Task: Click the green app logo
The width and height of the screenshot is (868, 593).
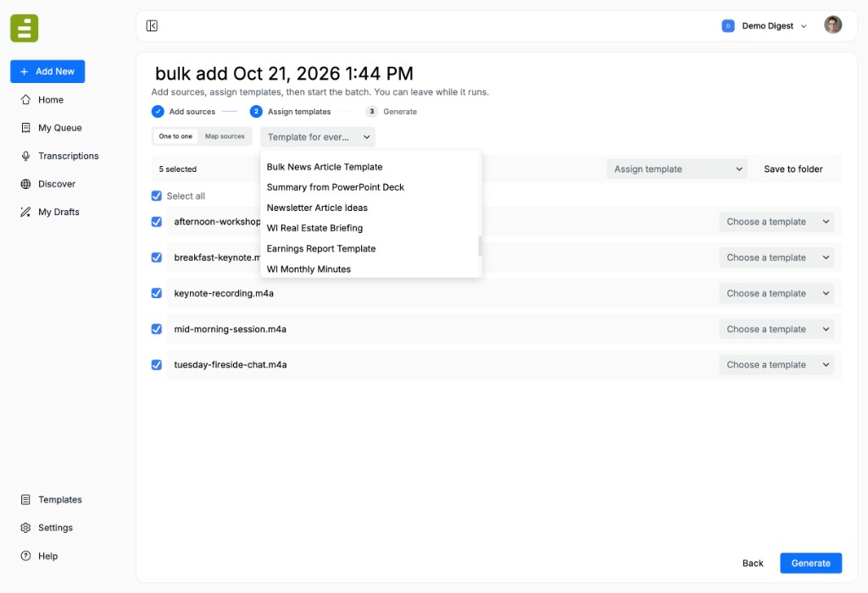Action: [25, 28]
